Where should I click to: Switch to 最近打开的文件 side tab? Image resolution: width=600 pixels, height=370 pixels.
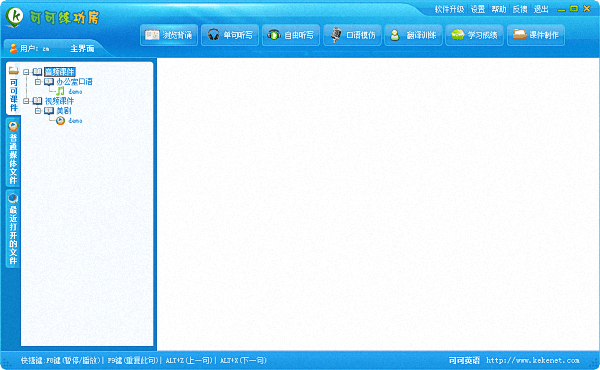click(x=13, y=229)
